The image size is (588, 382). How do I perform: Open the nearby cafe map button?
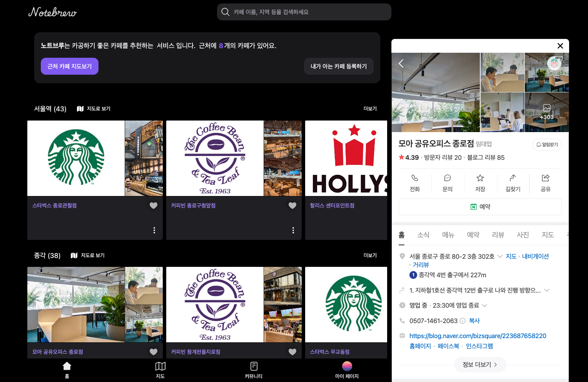70,66
